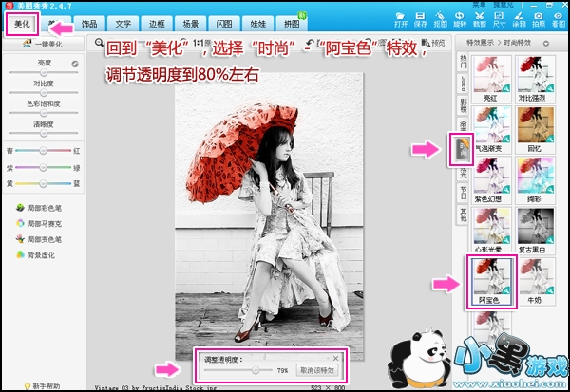570x392 pixels.
Task: Click the 打开 open file toolbar icon
Action: coord(401,21)
